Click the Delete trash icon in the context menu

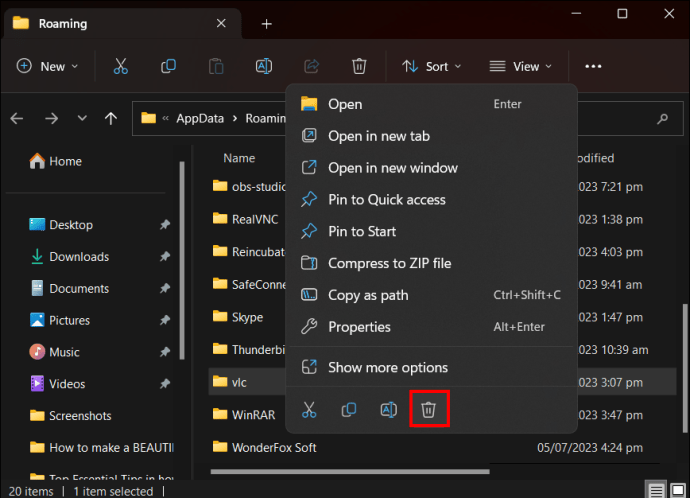pyautogui.click(x=429, y=410)
